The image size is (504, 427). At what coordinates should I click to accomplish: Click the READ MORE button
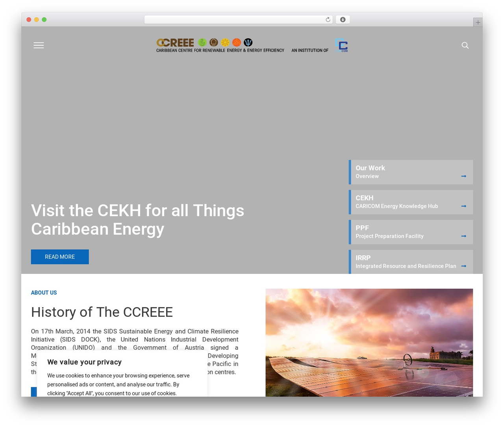pyautogui.click(x=60, y=257)
